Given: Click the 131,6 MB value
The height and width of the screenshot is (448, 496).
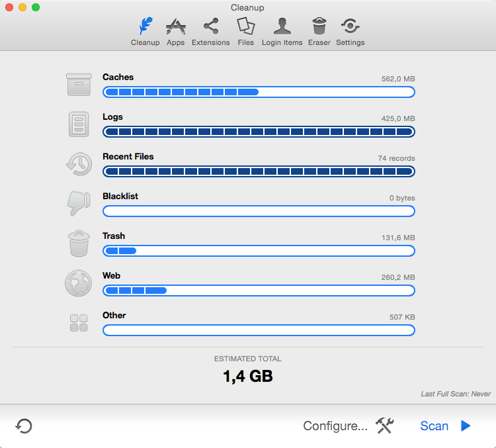Looking at the screenshot, I should (x=398, y=238).
